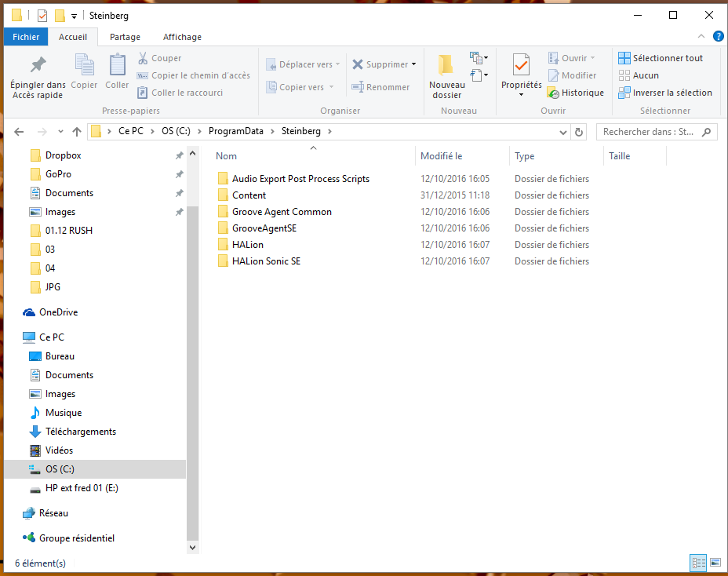Open Groupe résidentiel in navigation pane
Viewport: 728px width, 576px height.
[x=77, y=538]
